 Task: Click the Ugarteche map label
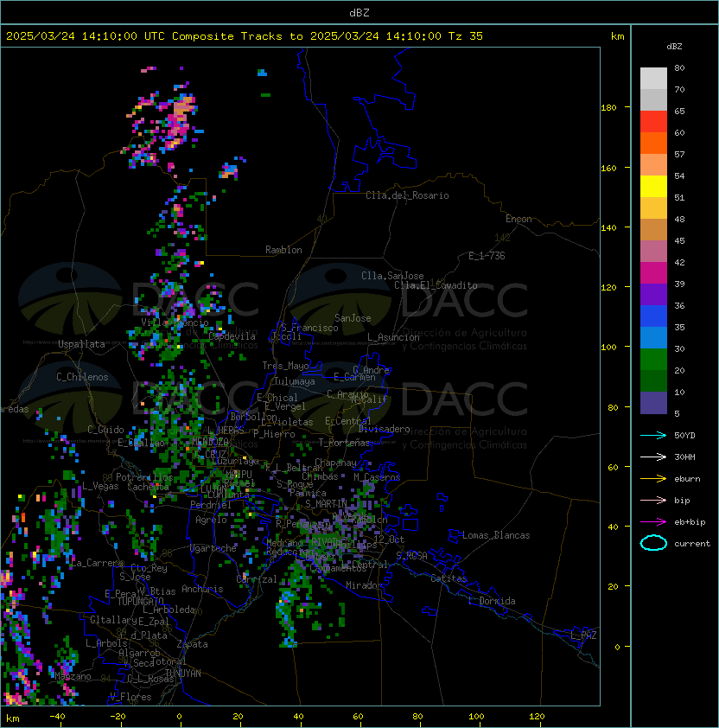coord(213,548)
